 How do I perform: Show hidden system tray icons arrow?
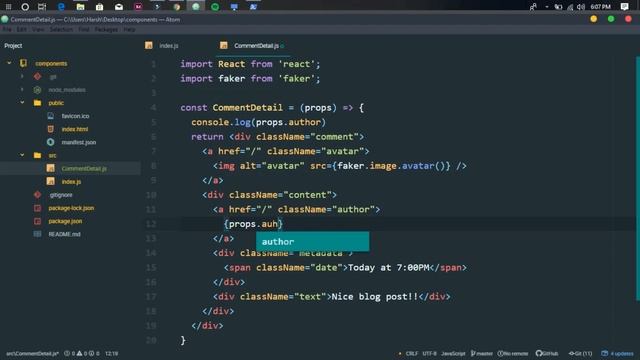(547, 7)
